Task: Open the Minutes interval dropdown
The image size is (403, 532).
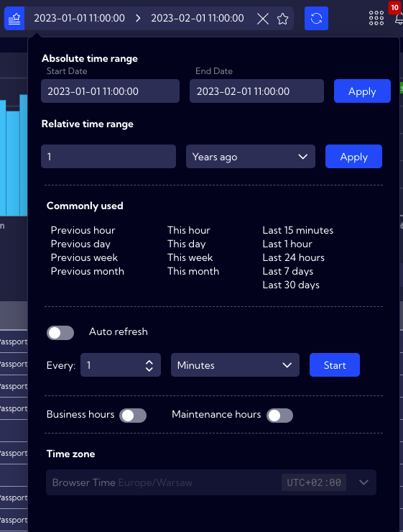Action: pyautogui.click(x=235, y=365)
